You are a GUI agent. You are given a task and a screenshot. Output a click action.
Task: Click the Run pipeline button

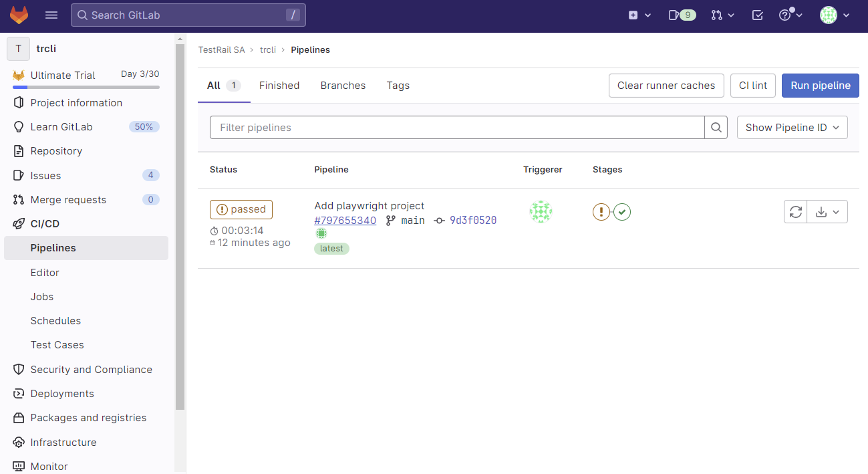click(x=820, y=86)
